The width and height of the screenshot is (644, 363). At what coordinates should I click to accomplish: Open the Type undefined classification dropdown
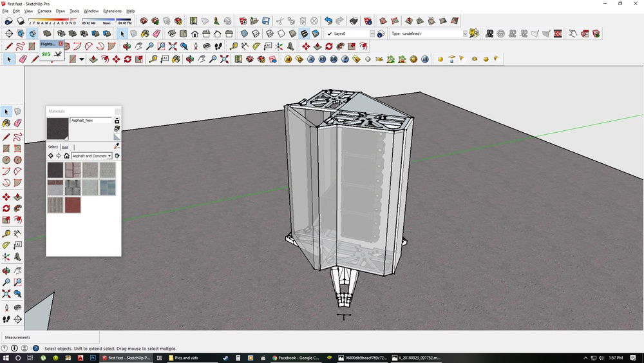(464, 34)
